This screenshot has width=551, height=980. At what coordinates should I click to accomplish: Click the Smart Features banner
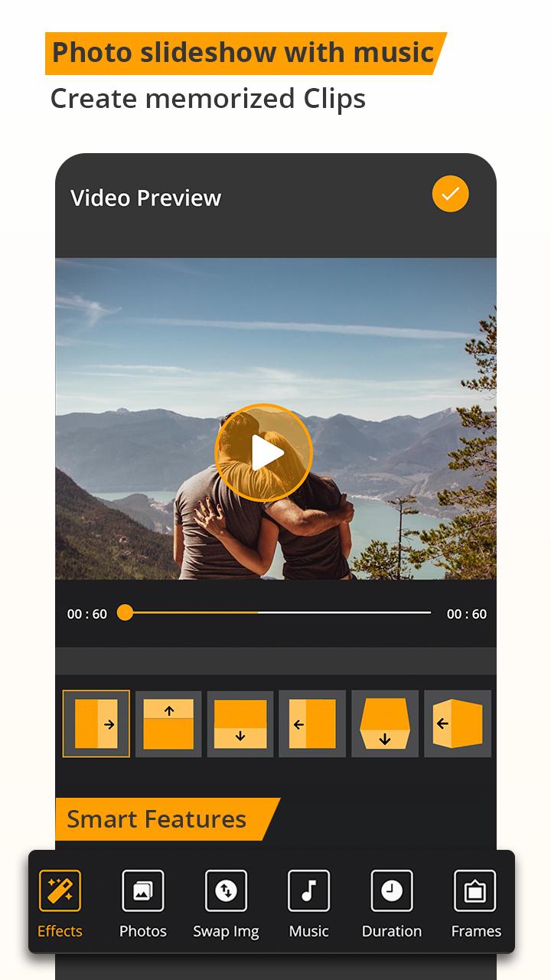click(167, 819)
